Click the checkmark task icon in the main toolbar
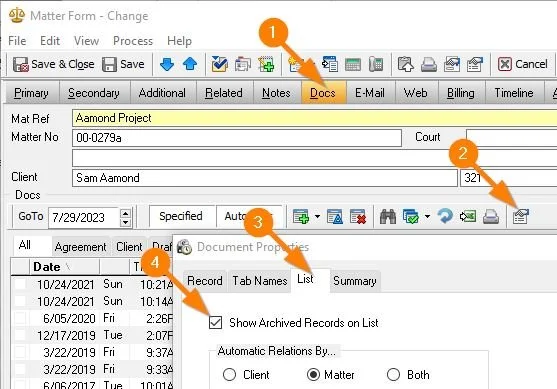The width and height of the screenshot is (557, 389). coord(220,64)
